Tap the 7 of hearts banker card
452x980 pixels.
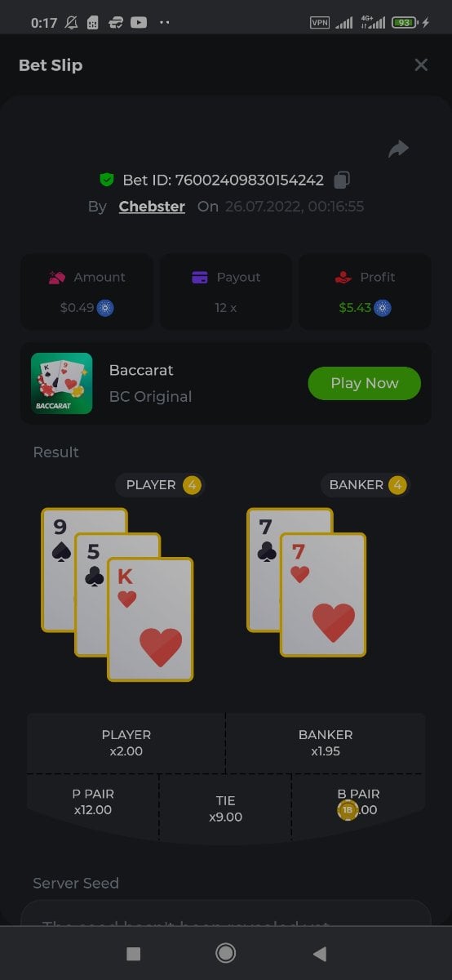pyautogui.click(x=323, y=595)
